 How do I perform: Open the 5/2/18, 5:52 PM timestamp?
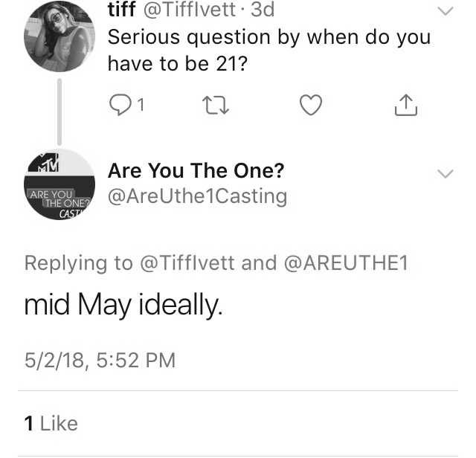(100, 360)
